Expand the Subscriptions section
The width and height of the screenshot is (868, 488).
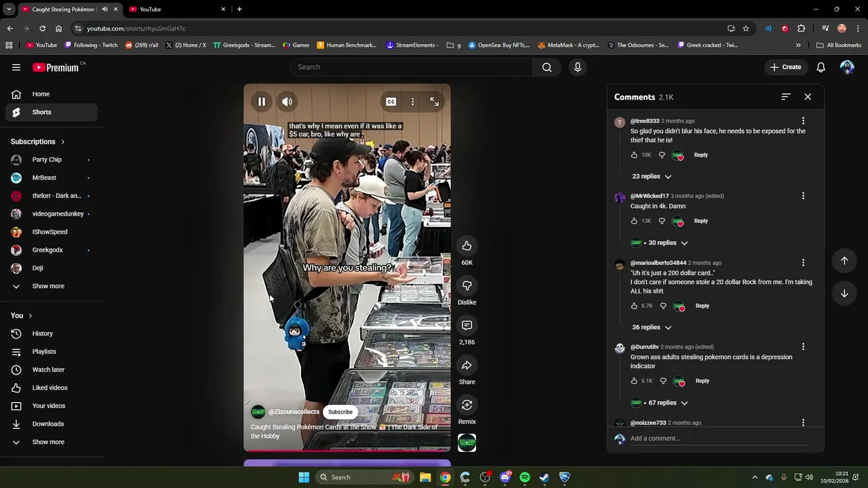(x=38, y=142)
